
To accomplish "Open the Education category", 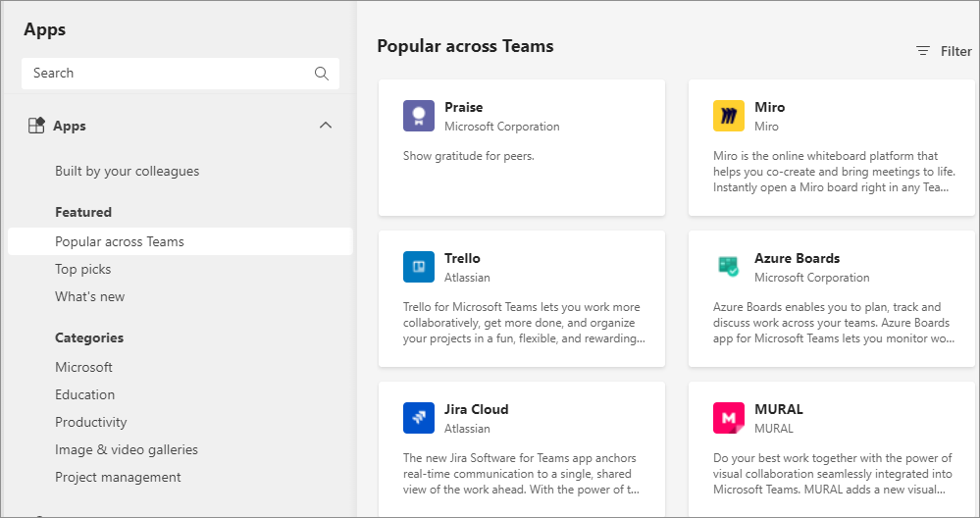I will [x=84, y=394].
